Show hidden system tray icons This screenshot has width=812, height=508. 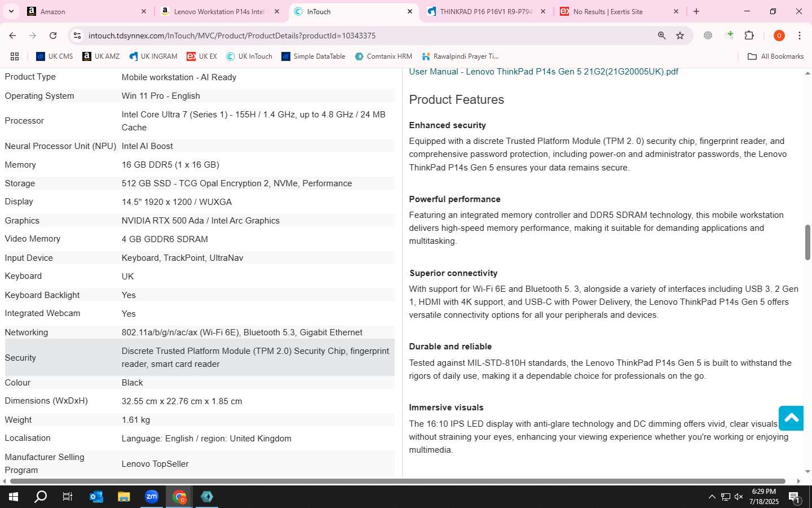(712, 497)
